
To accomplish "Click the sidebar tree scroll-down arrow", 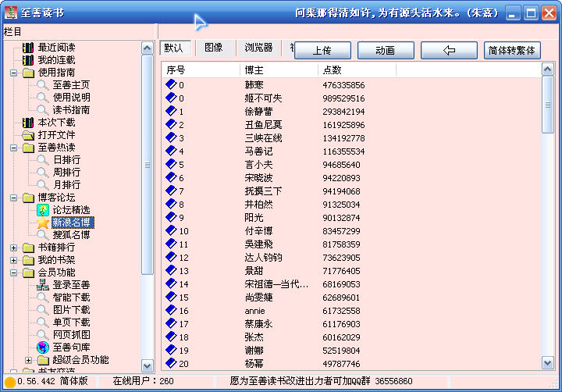I will point(148,365).
